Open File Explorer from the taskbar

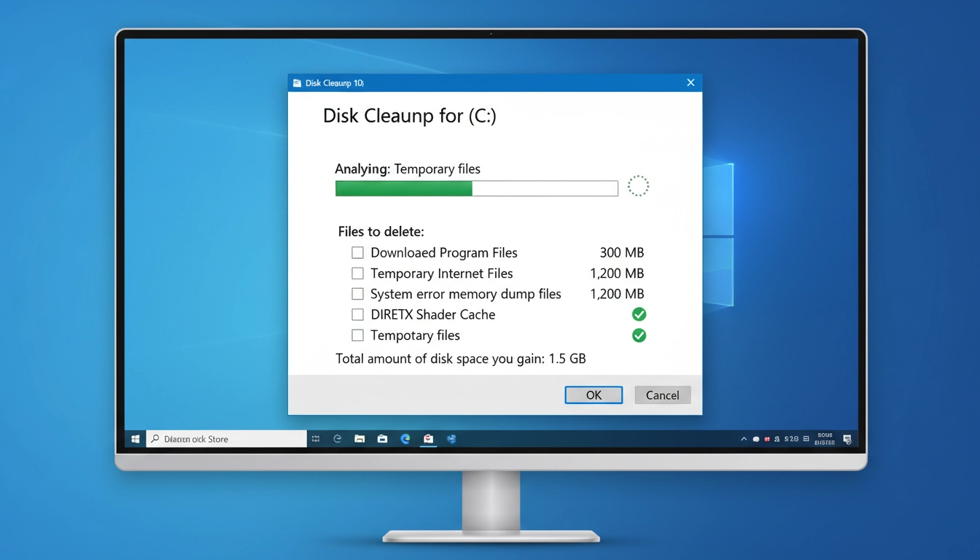[359, 438]
